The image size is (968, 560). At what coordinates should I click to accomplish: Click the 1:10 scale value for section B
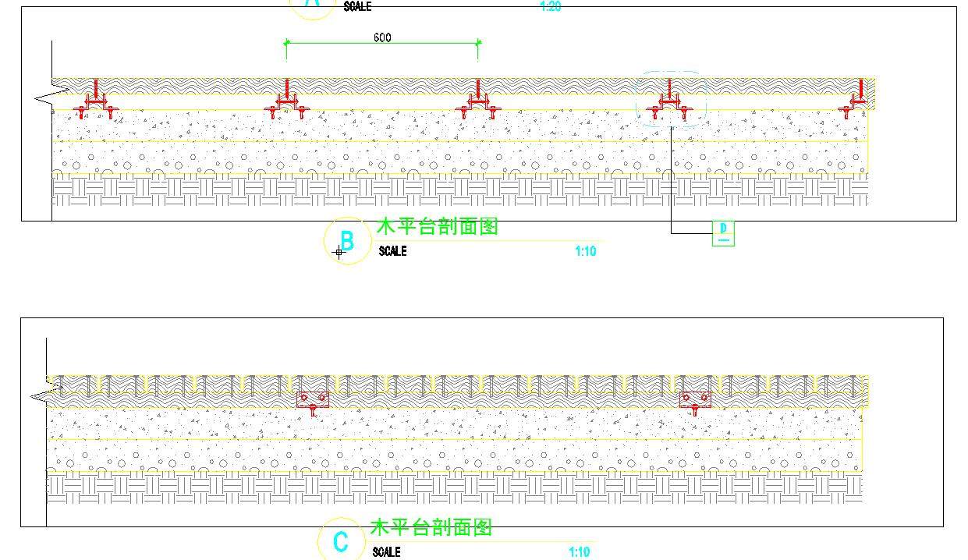[586, 251]
